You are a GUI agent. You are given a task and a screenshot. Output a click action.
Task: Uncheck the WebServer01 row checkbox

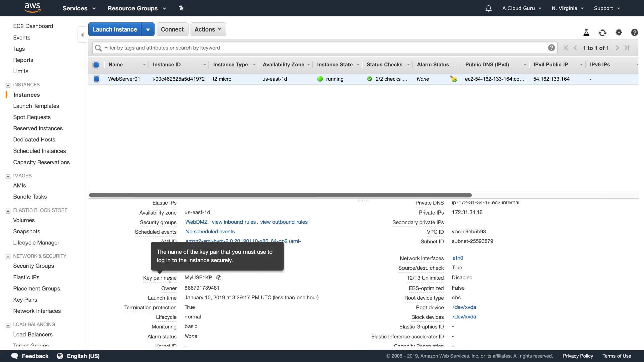click(96, 79)
